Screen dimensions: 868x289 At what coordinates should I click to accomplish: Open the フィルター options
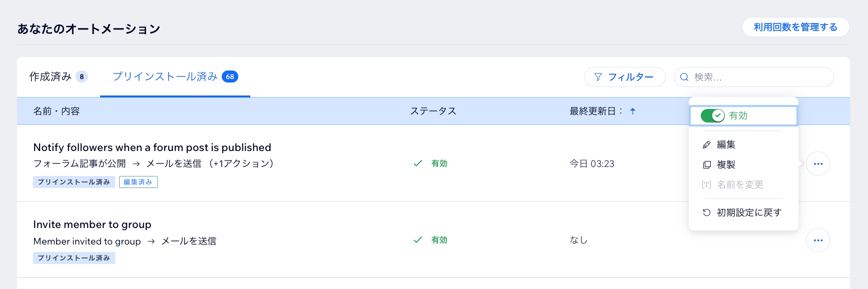(625, 77)
